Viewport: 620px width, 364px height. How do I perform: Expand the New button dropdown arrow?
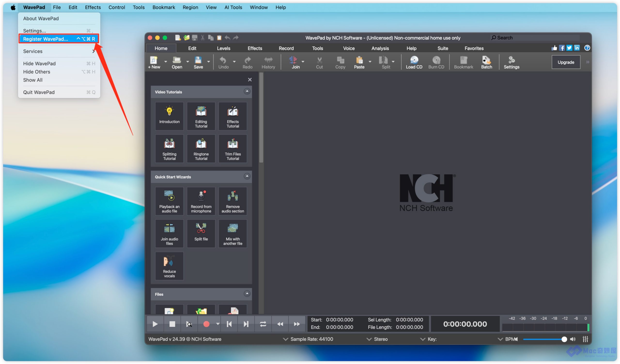[x=166, y=61]
